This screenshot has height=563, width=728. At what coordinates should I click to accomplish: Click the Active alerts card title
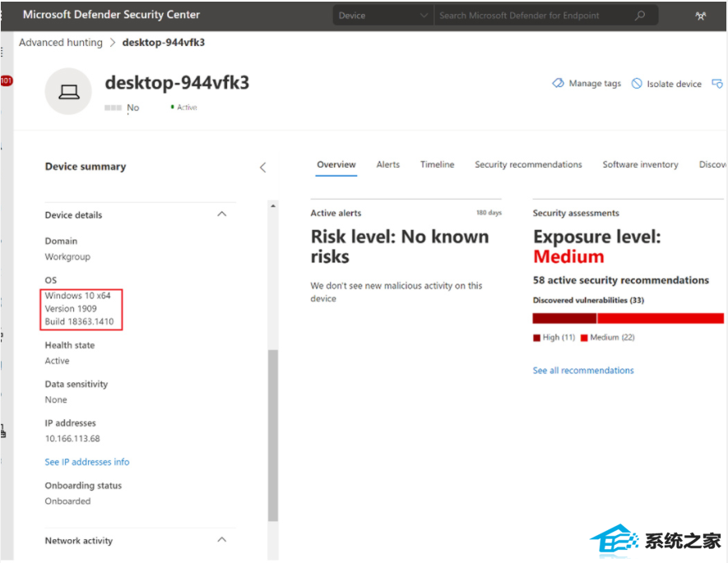coord(336,214)
